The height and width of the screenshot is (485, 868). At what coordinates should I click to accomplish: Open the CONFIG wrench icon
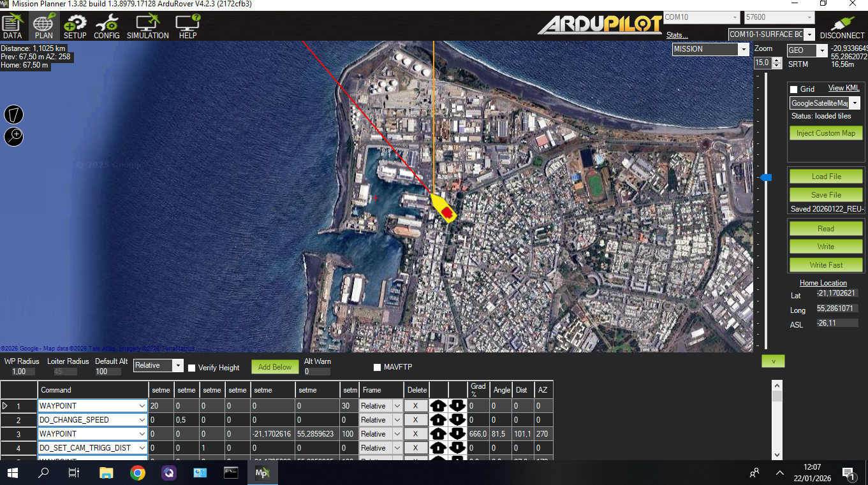[x=107, y=25]
